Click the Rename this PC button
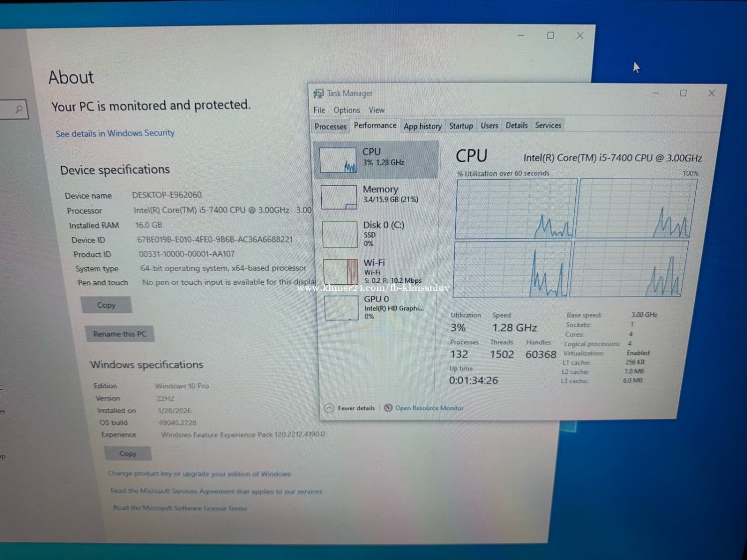747x560 pixels. pos(120,334)
